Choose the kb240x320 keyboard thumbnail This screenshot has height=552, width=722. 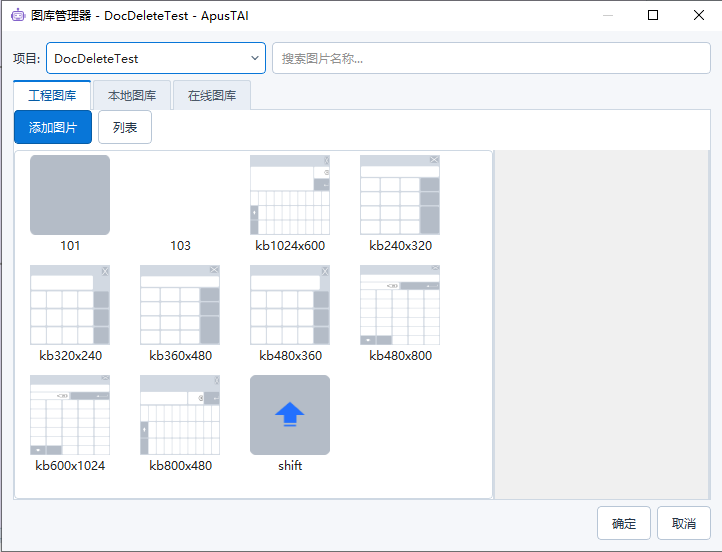pos(400,195)
